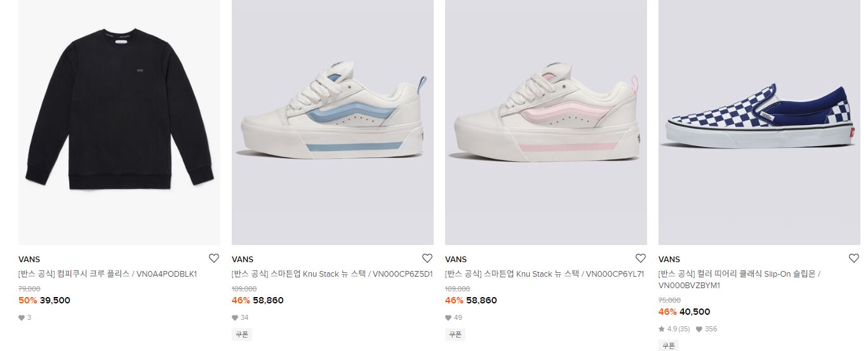Open product title ending VN000CP6YL71

[545, 274]
